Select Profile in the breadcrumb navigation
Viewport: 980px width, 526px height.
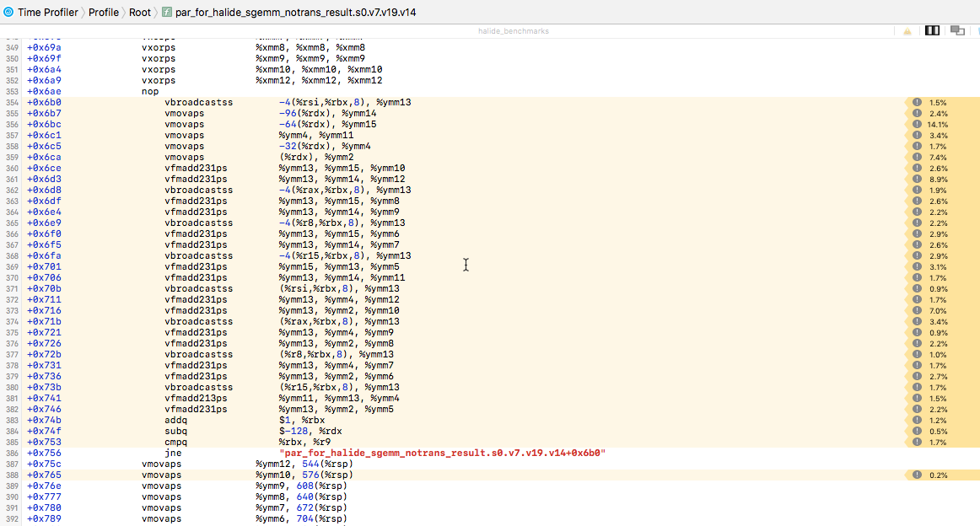[104, 13]
